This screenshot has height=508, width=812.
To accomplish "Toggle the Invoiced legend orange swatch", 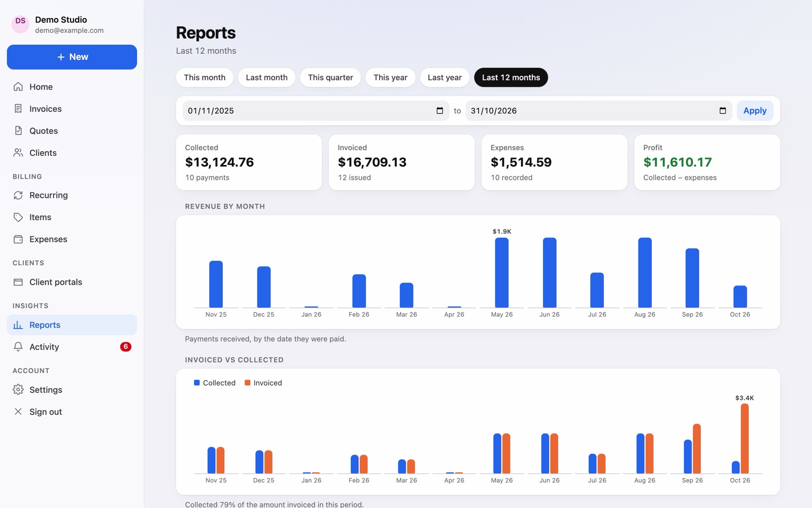I will 248,383.
